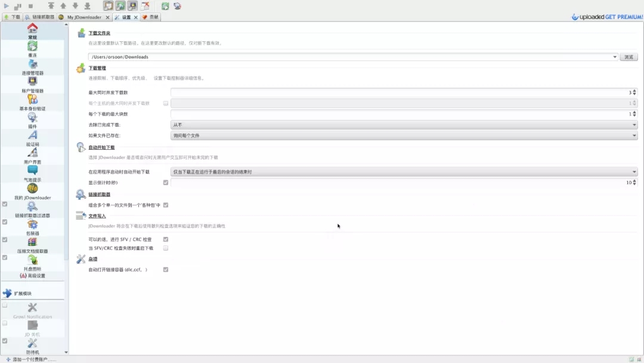
Task: Expand download folder path dropdown arrow
Action: coord(615,57)
